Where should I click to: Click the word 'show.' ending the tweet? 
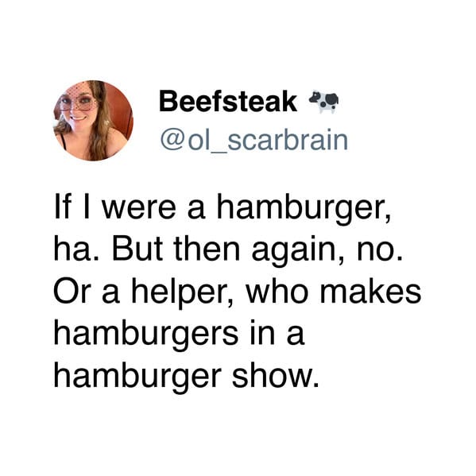[x=276, y=375]
